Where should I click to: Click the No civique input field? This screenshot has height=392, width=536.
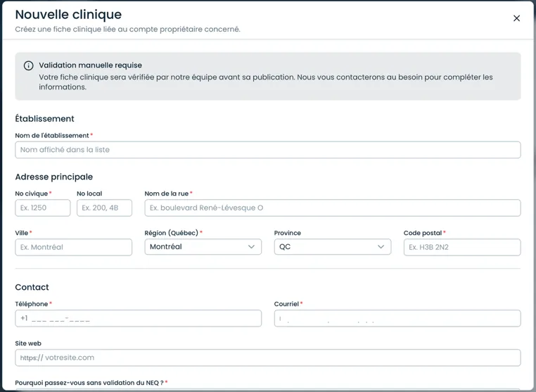[x=43, y=208]
